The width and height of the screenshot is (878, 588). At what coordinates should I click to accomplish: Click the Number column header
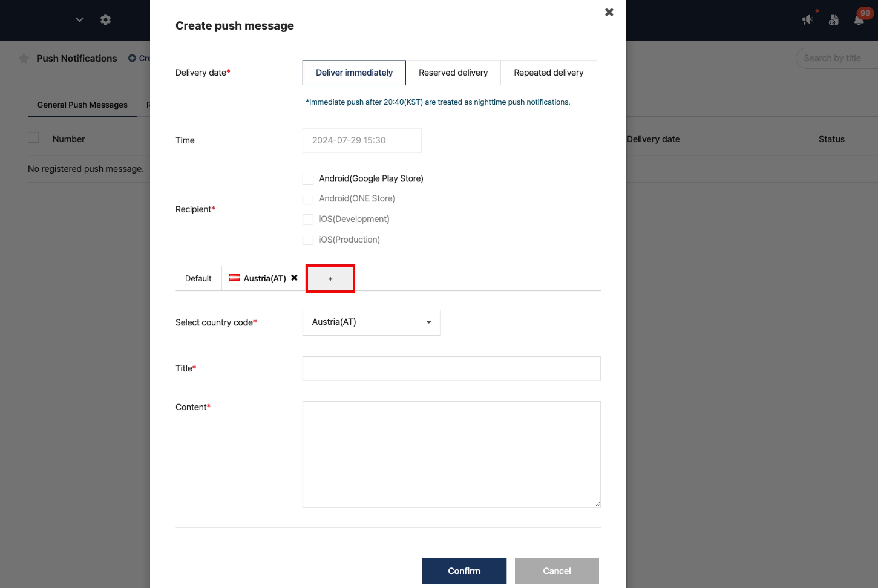coord(69,139)
